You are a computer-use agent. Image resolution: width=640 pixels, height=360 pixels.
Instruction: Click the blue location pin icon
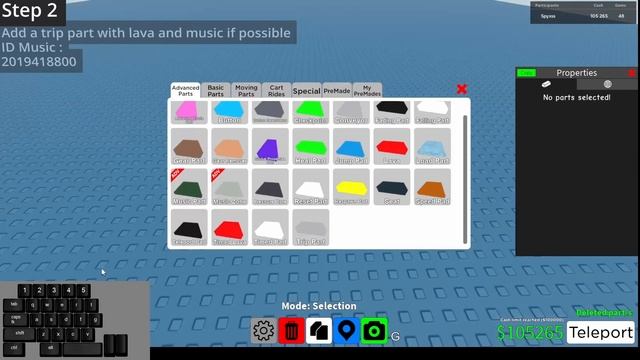pyautogui.click(x=347, y=331)
